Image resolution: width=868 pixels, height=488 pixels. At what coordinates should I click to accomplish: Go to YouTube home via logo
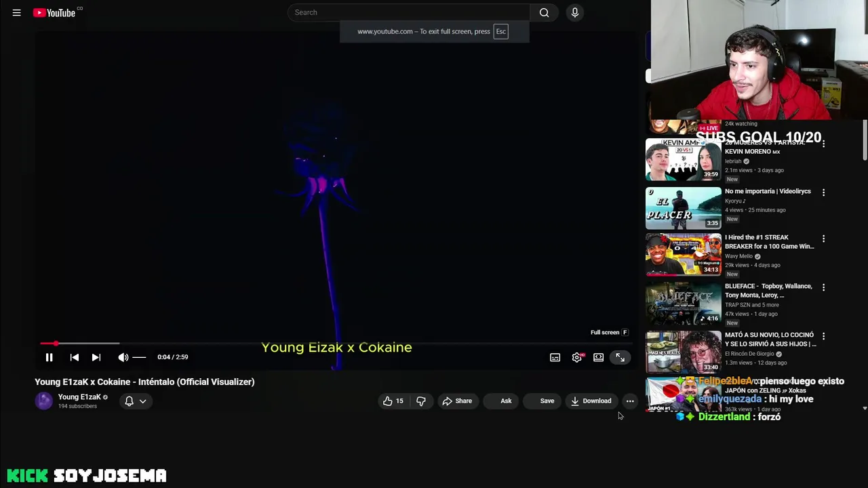(x=54, y=12)
